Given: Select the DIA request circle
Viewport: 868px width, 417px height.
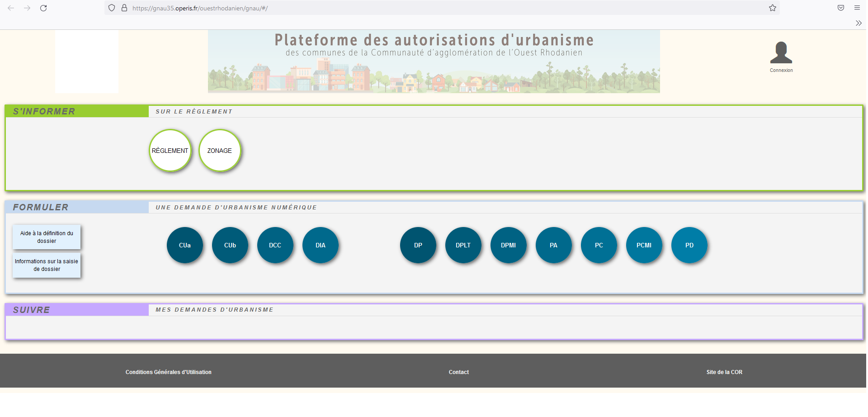Looking at the screenshot, I should [321, 245].
